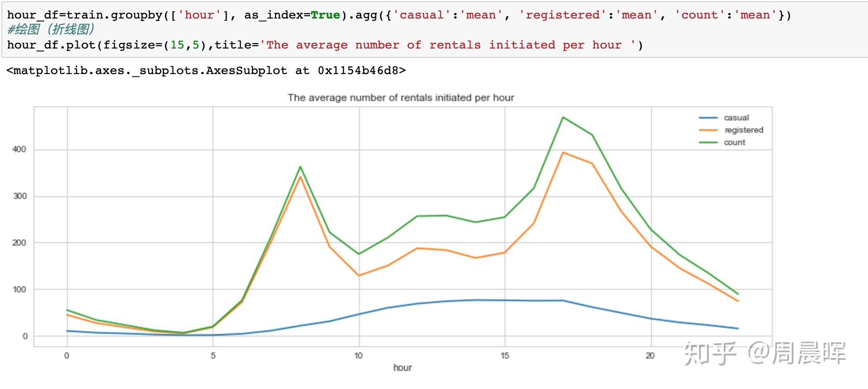Select the 'count' legend label
The width and height of the screenshot is (868, 389).
[734, 142]
